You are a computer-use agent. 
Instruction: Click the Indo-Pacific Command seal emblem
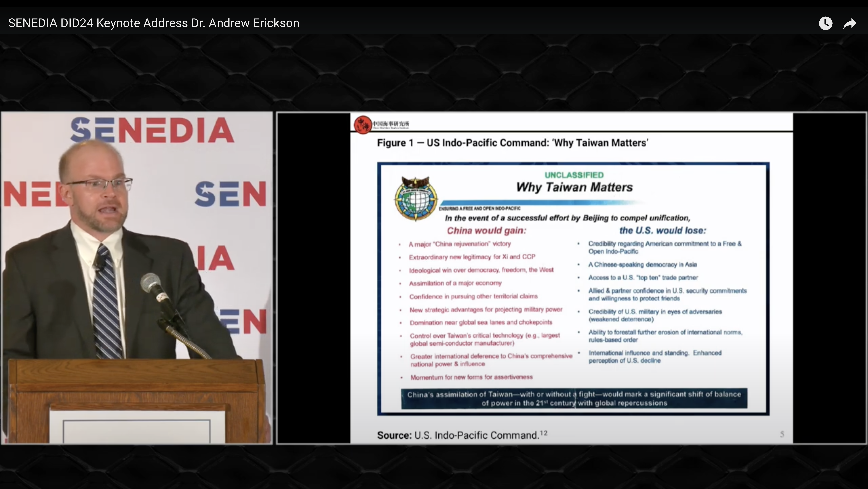click(x=416, y=199)
